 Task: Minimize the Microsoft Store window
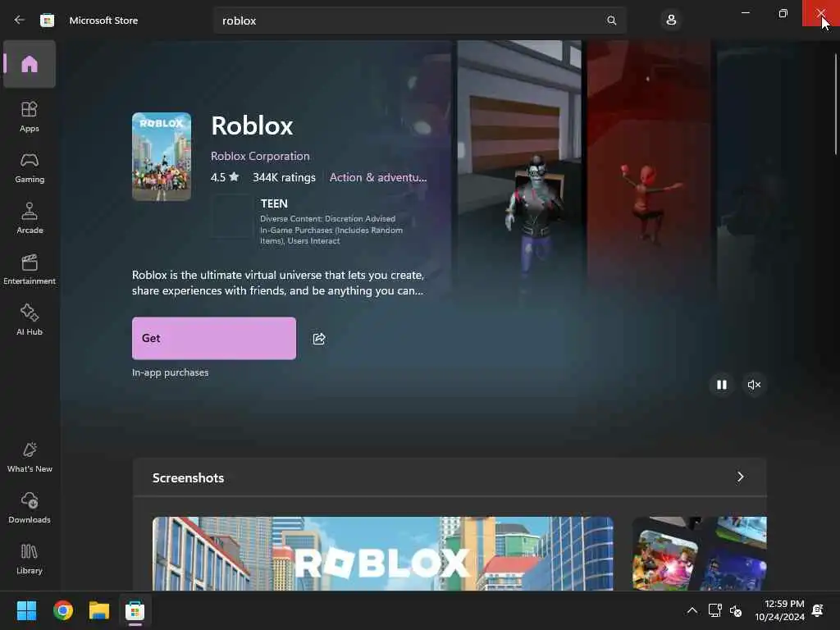745,13
